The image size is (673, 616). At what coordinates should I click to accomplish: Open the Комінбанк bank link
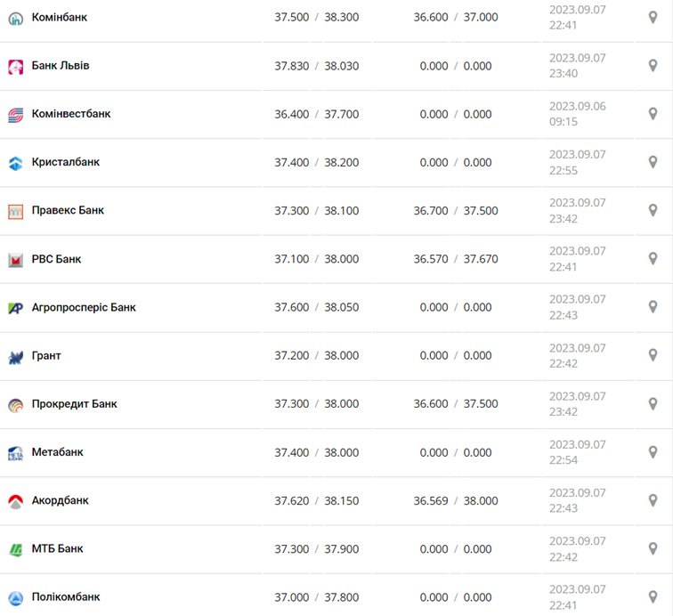coord(59,17)
